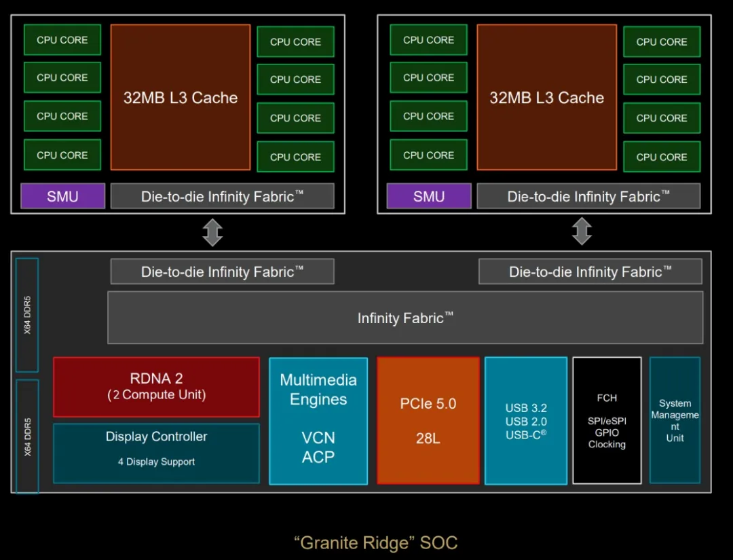Image resolution: width=733 pixels, height=560 pixels.
Task: Select right Die-to-die Infinity Fabric in SOC die
Action: tap(590, 271)
